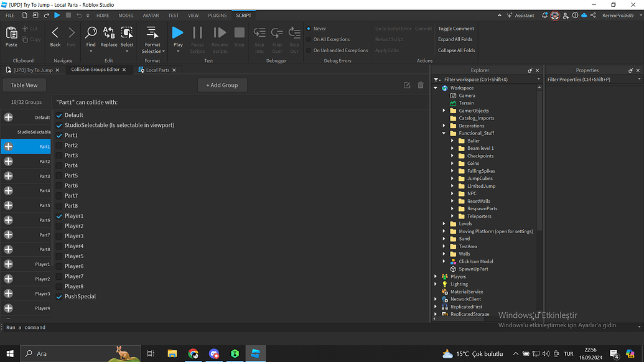Uncheck StudioSelectable collision checkbox
Screen dimensions: 644x362
59,125
